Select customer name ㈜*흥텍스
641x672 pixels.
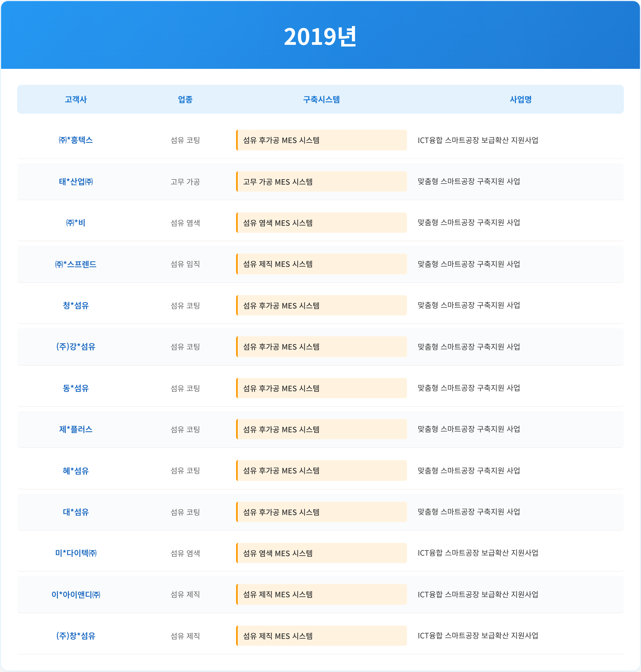pos(76,140)
